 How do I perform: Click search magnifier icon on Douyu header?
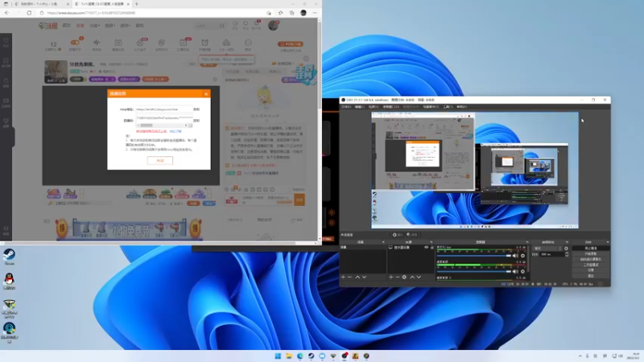point(222,26)
